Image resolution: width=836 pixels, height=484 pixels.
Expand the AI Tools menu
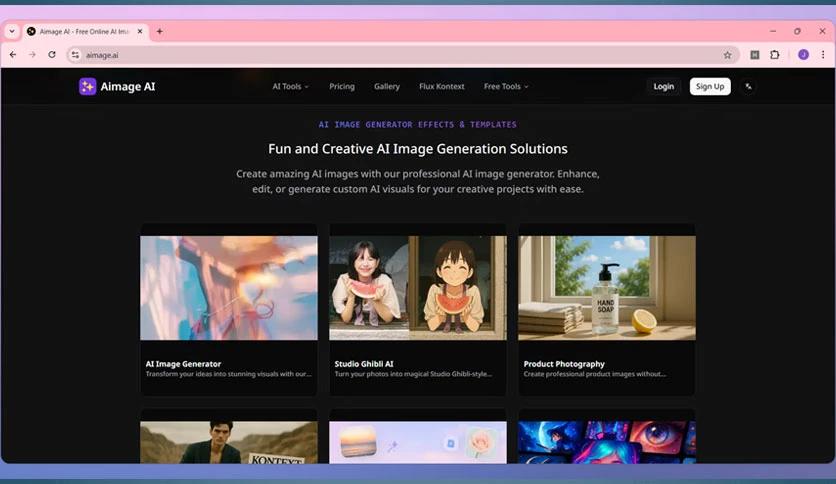click(291, 86)
